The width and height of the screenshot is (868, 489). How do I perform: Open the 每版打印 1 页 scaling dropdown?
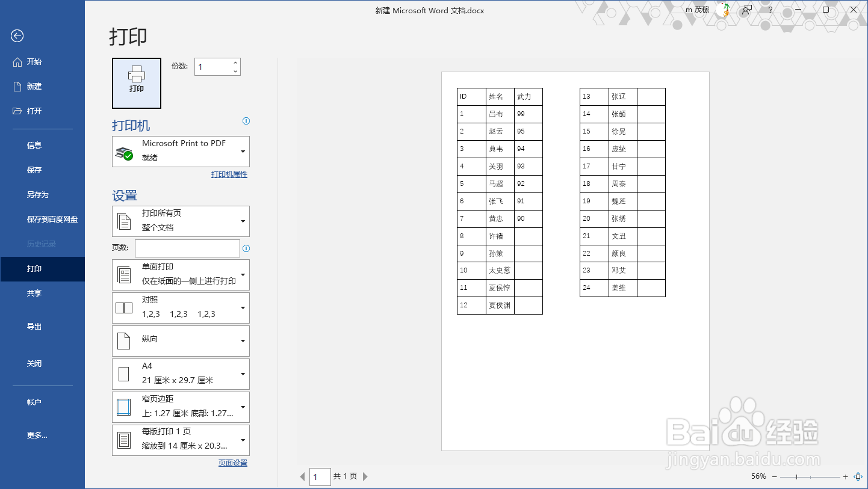tap(243, 440)
